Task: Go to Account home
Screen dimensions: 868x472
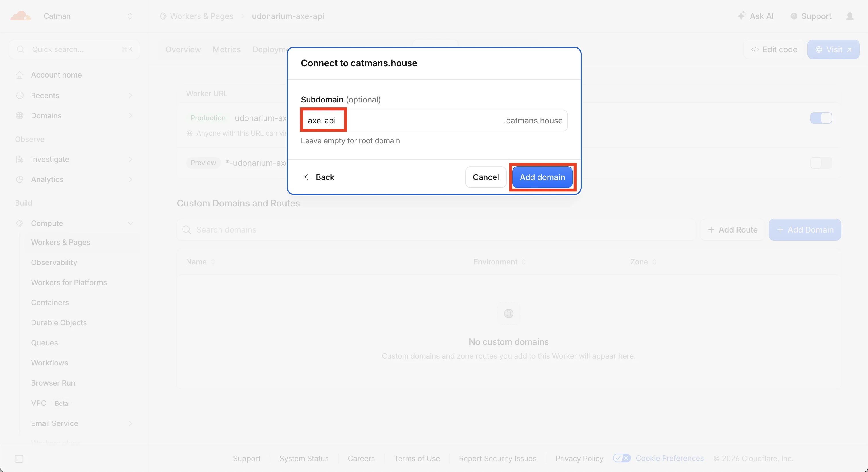Action: click(x=56, y=75)
